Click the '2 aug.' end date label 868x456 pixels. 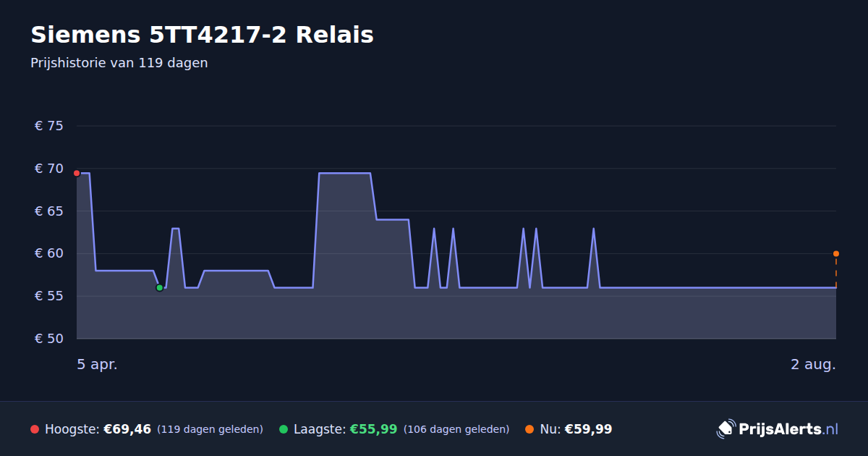tap(813, 365)
